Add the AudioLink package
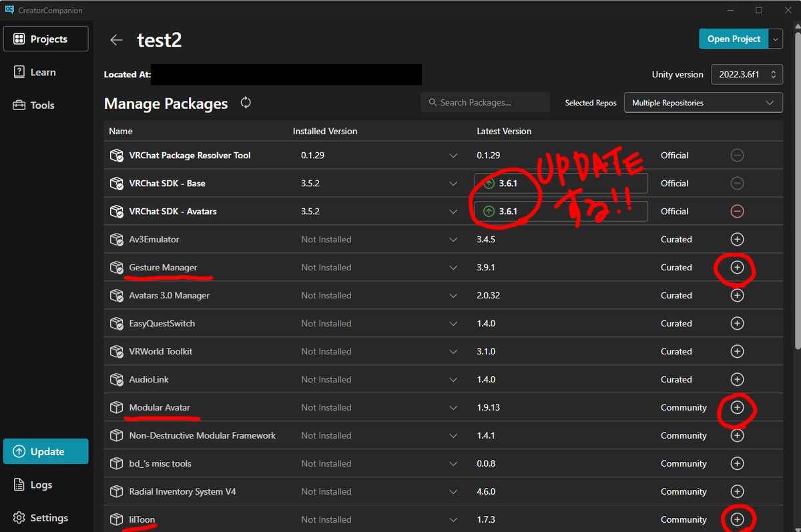 pyautogui.click(x=737, y=379)
